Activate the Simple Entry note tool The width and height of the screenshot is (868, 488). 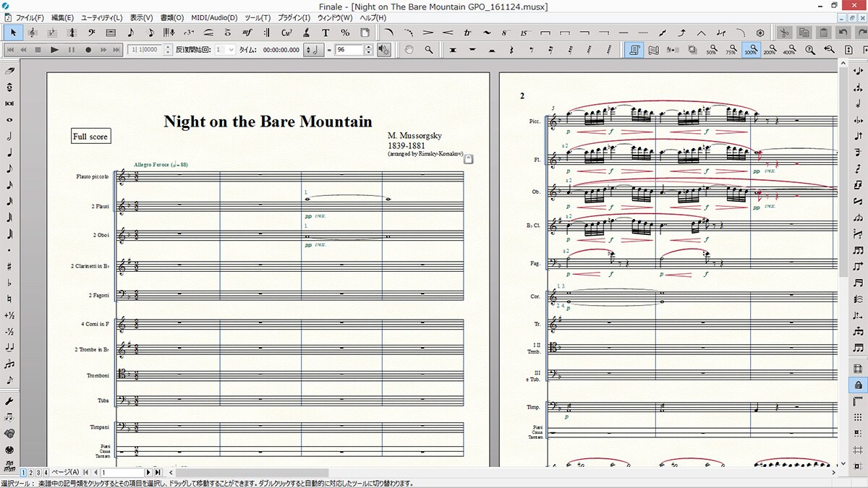pos(130,33)
